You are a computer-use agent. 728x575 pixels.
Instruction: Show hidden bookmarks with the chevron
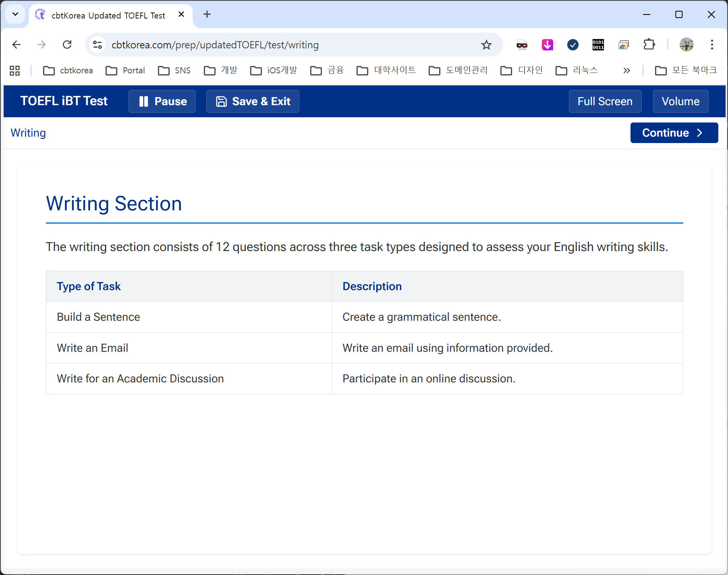pyautogui.click(x=626, y=71)
